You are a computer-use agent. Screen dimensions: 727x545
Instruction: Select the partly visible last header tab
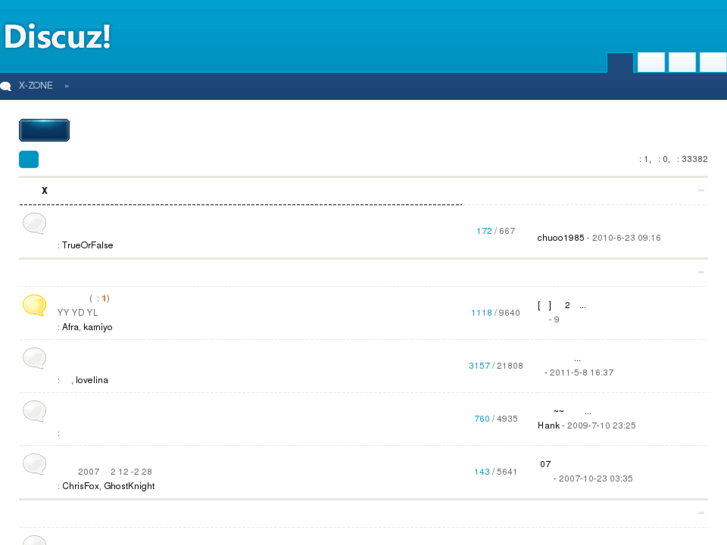(713, 63)
